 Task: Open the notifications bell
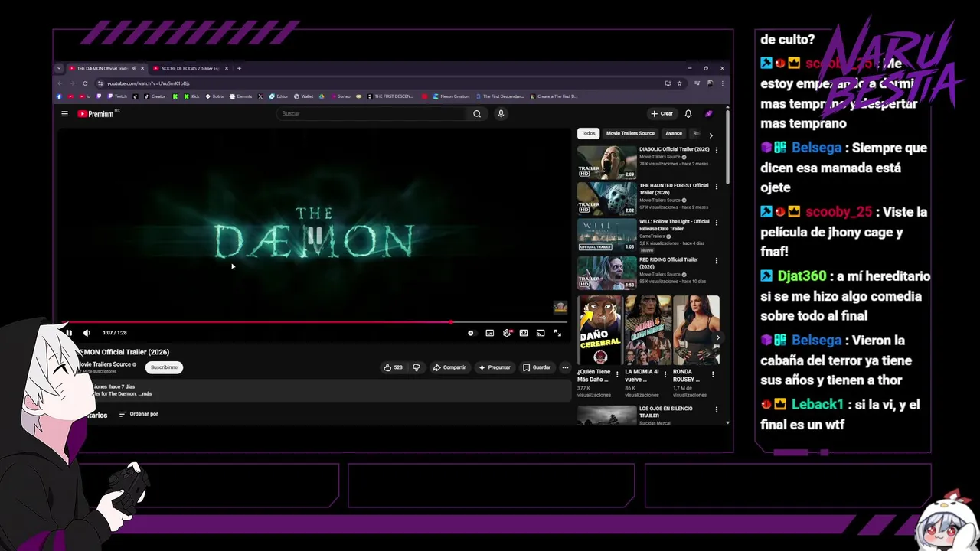[688, 114]
